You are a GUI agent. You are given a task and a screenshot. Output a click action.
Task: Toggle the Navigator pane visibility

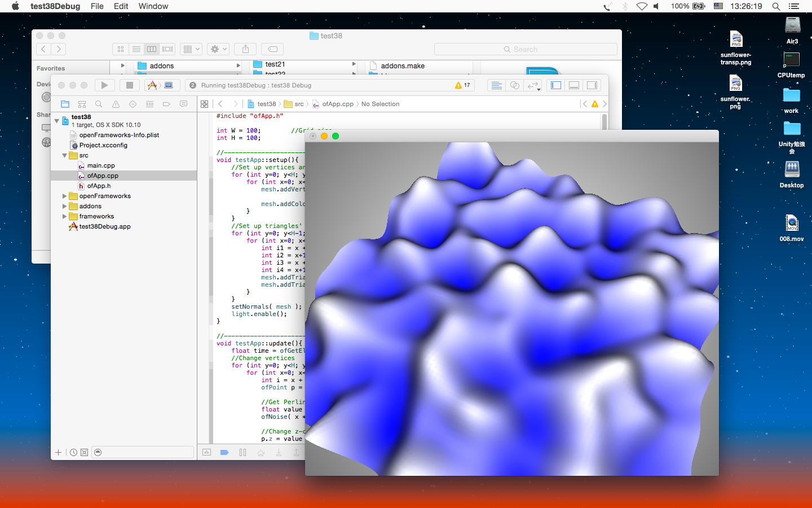pos(556,85)
